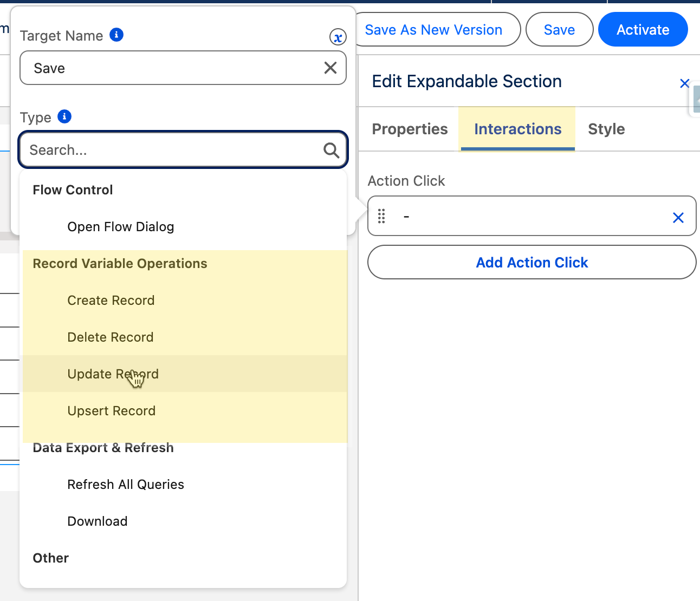Clear the Save text in Target Name

[x=330, y=68]
